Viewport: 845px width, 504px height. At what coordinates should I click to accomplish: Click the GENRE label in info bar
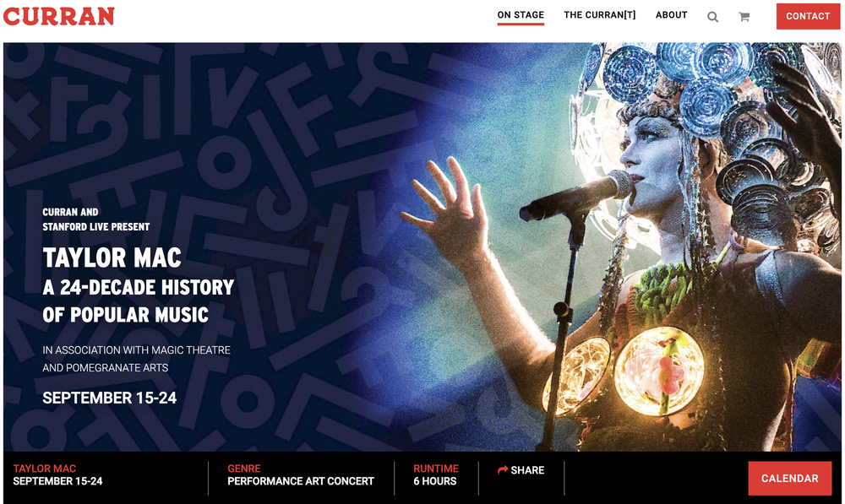click(x=244, y=469)
